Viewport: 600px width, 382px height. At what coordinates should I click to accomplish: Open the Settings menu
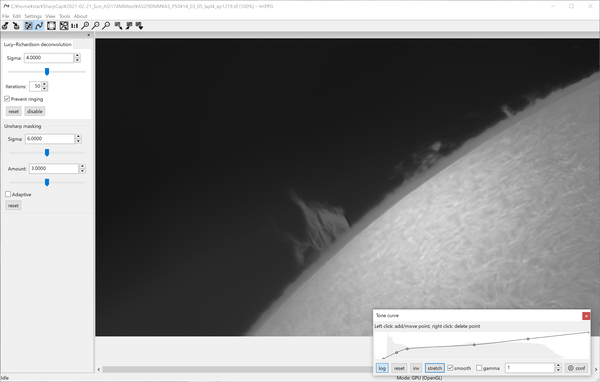[x=33, y=16]
